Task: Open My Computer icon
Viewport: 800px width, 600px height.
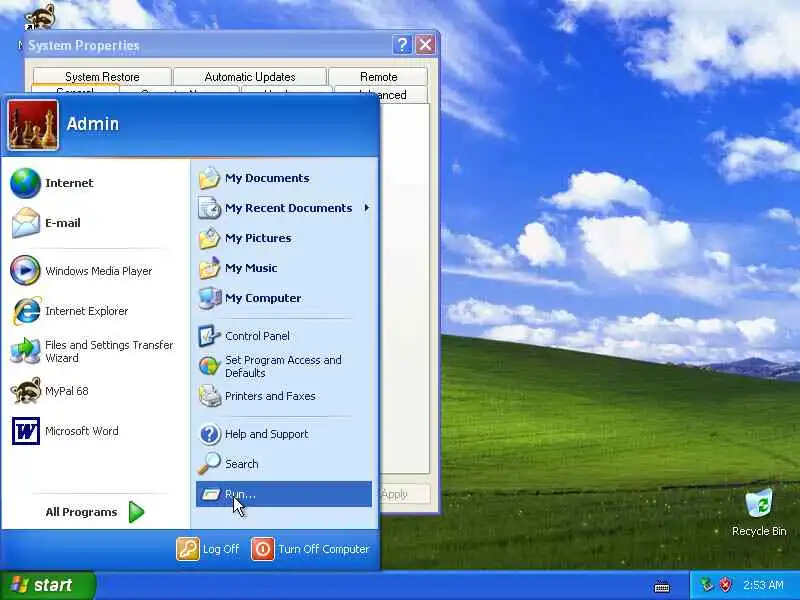Action: [209, 298]
